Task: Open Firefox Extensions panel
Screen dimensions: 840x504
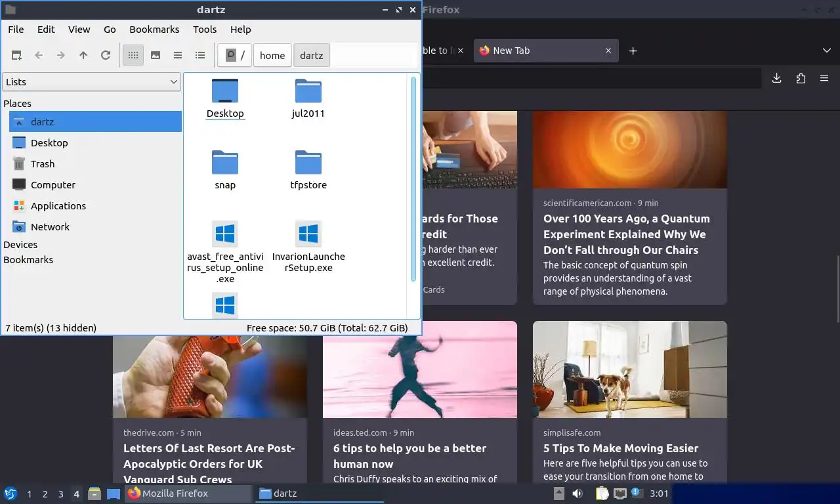Action: (801, 78)
